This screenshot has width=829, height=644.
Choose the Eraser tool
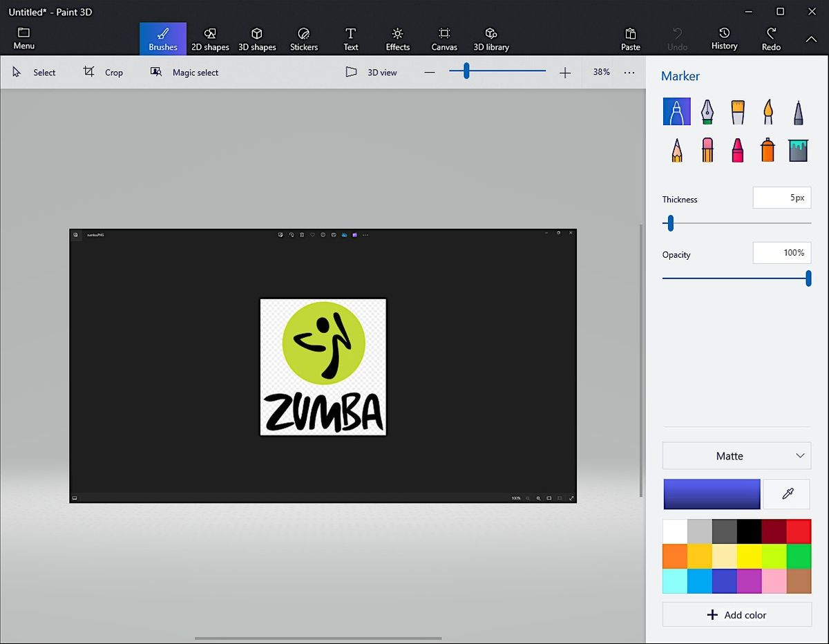pos(707,149)
